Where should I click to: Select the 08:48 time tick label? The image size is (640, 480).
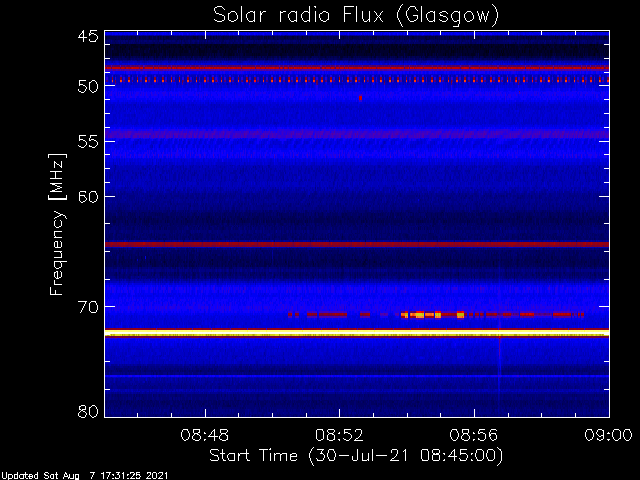click(x=205, y=435)
